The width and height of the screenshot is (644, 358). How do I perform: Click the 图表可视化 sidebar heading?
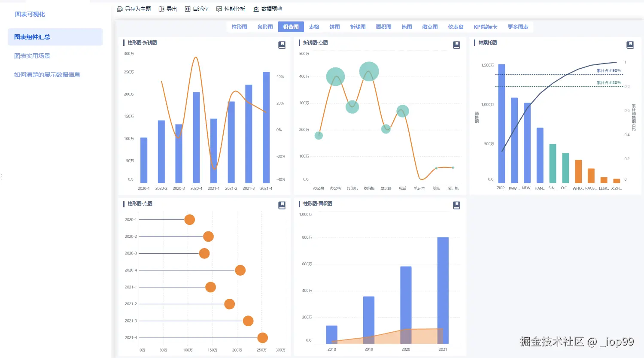[x=30, y=14]
